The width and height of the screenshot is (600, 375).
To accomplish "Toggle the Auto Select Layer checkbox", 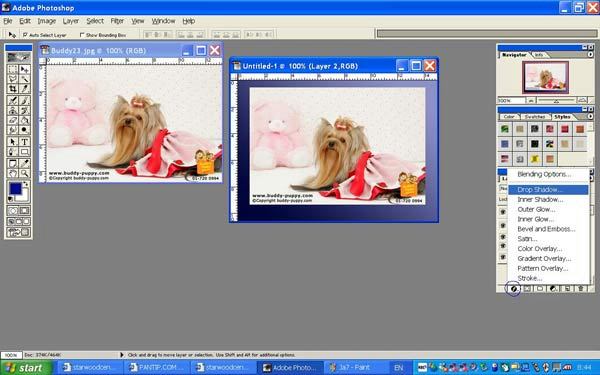I will (25, 35).
